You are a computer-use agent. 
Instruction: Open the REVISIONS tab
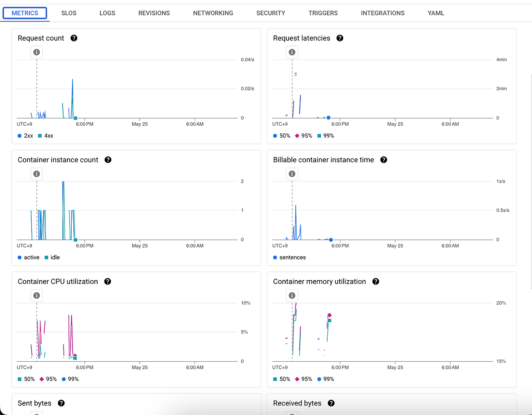tap(154, 13)
